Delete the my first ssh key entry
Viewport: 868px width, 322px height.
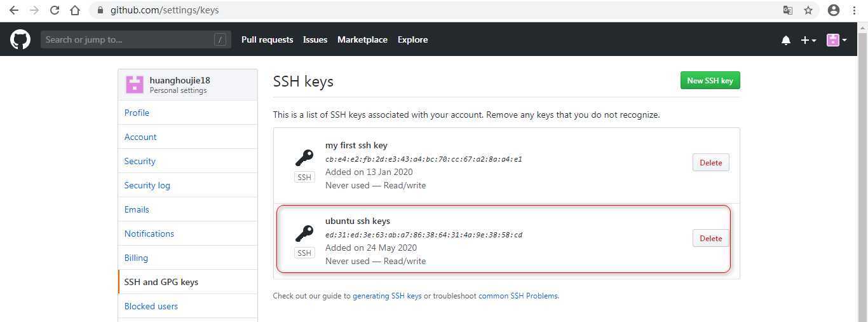[x=710, y=162]
